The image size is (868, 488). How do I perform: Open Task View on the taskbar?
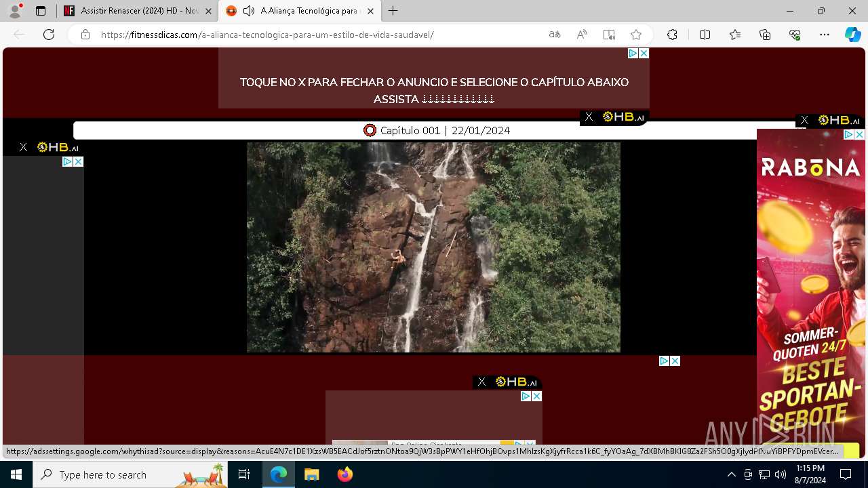(244, 474)
